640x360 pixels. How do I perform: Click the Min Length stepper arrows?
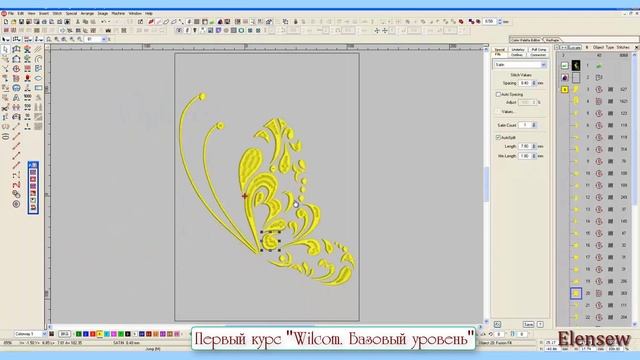[x=534, y=156]
